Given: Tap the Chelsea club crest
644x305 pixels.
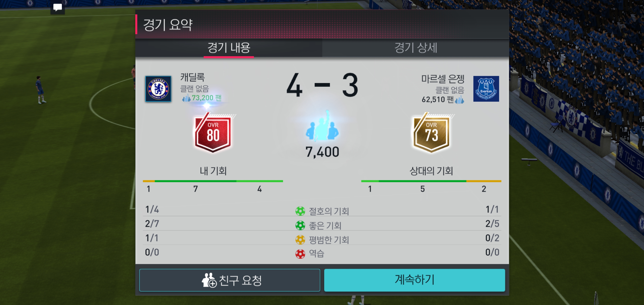Looking at the screenshot, I should (x=158, y=89).
